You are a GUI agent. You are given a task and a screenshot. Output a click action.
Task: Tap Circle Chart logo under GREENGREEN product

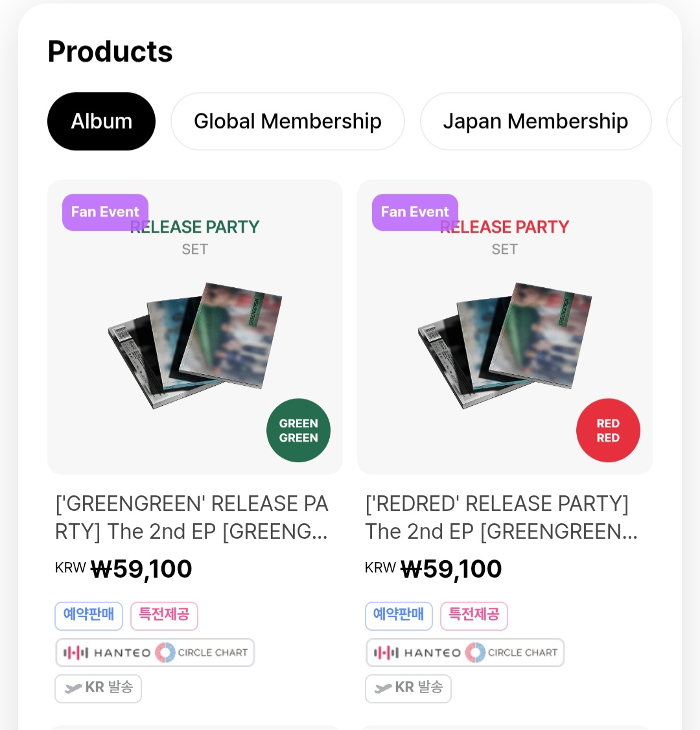click(202, 653)
